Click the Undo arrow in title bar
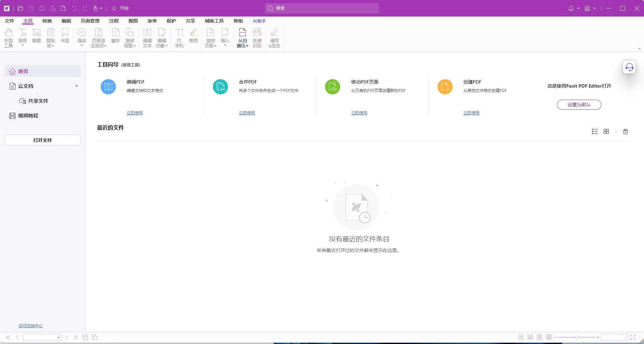The width and height of the screenshot is (644, 344). tap(74, 8)
